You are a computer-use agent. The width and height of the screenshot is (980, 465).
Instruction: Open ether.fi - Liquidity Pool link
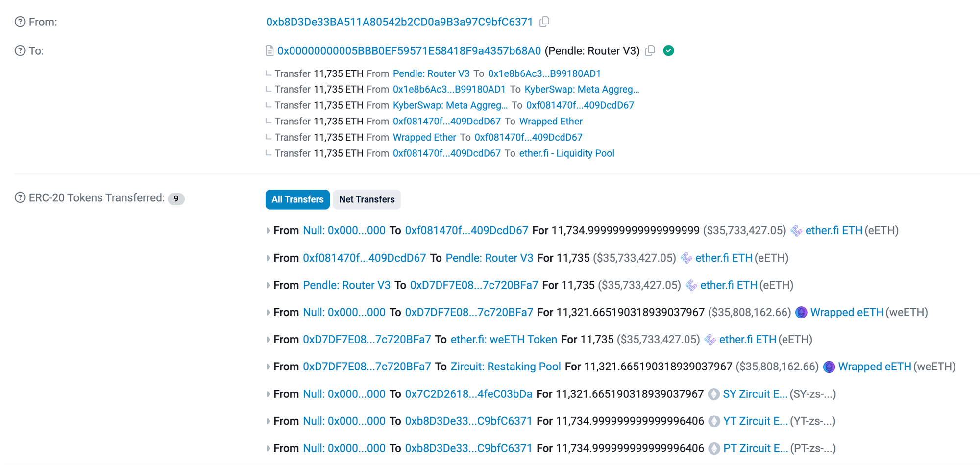point(567,153)
